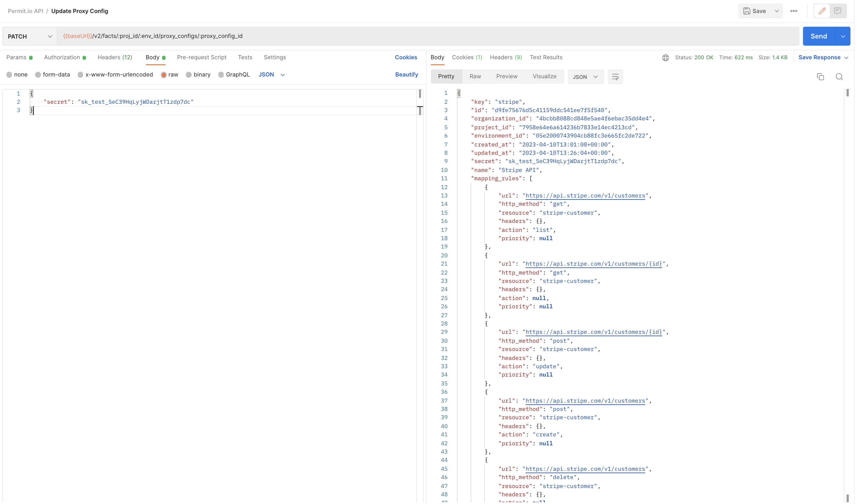
Task: Select the form-data body type
Action: click(52, 74)
